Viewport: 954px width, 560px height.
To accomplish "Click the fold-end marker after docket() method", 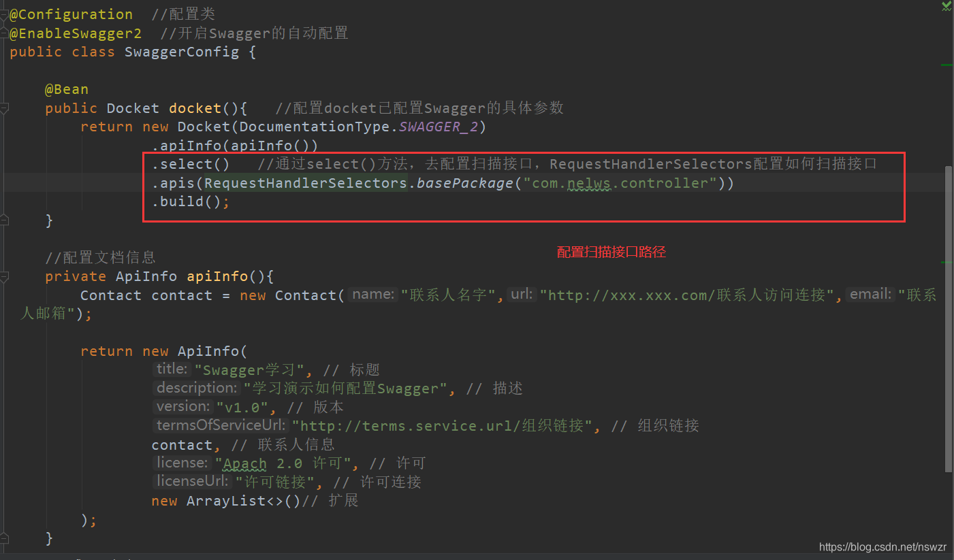I will coord(4,220).
